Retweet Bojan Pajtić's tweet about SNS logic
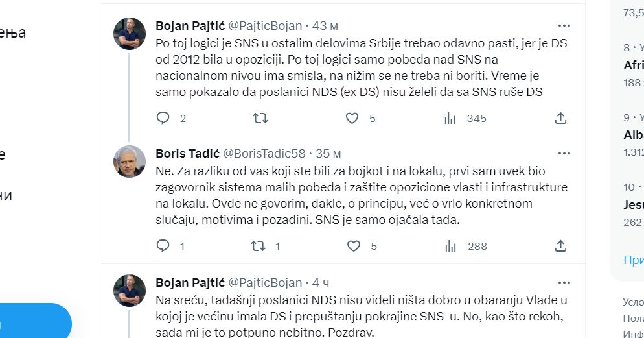This screenshot has width=644, height=338. (x=260, y=118)
